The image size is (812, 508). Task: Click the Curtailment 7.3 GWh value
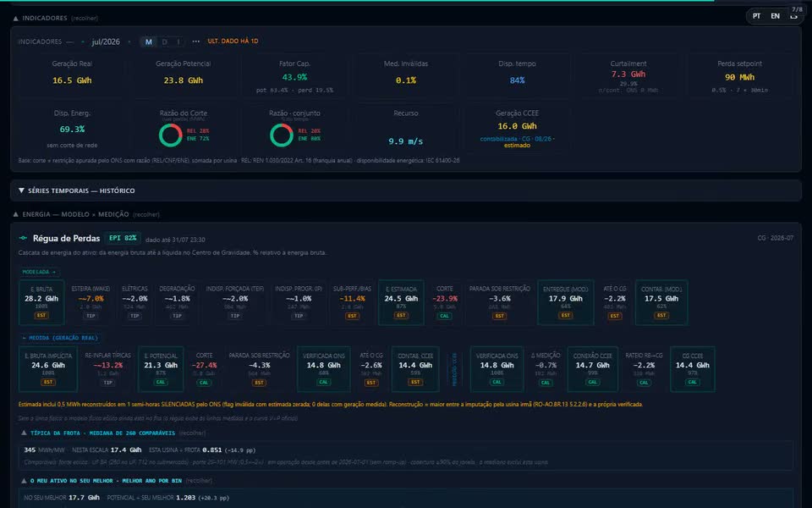[x=628, y=75]
